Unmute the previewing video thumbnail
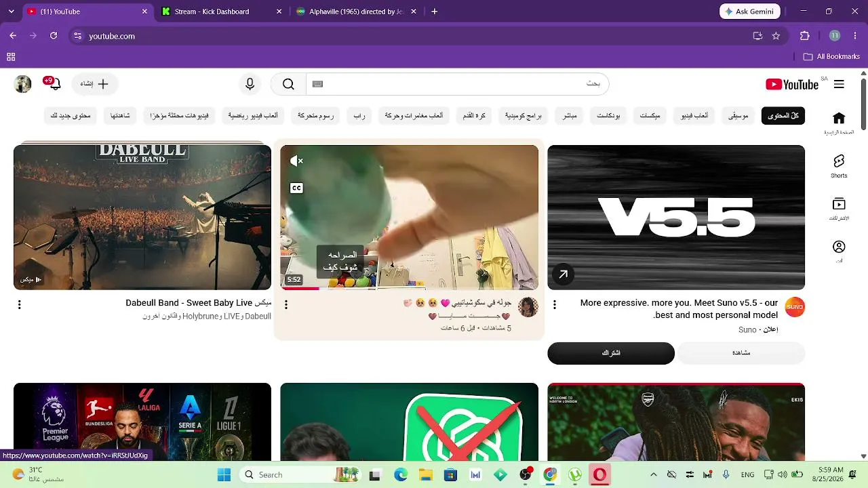868x488 pixels. 296,161
